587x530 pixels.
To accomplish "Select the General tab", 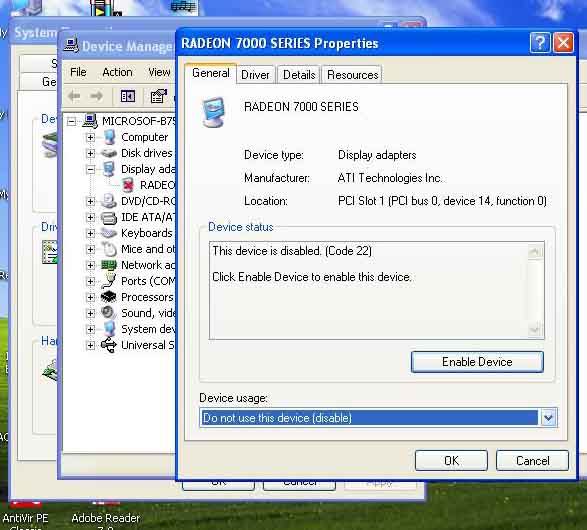I will click(x=210, y=73).
